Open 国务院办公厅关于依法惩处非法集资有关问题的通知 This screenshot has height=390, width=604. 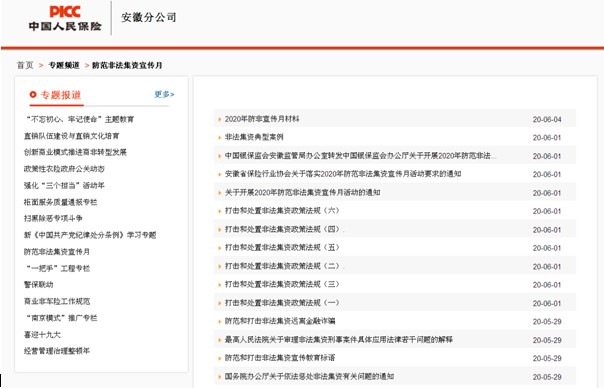[309, 377]
